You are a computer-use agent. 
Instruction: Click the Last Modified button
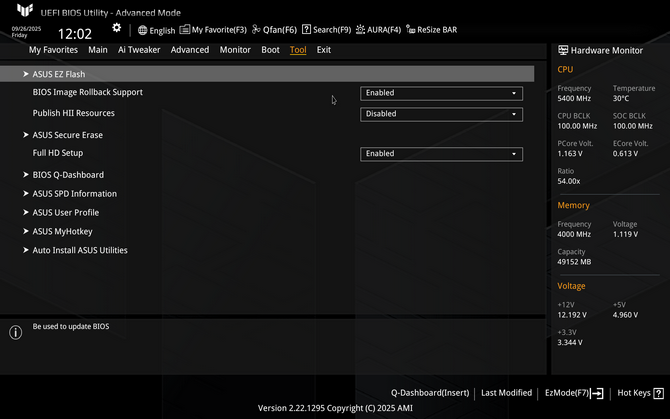tap(506, 393)
